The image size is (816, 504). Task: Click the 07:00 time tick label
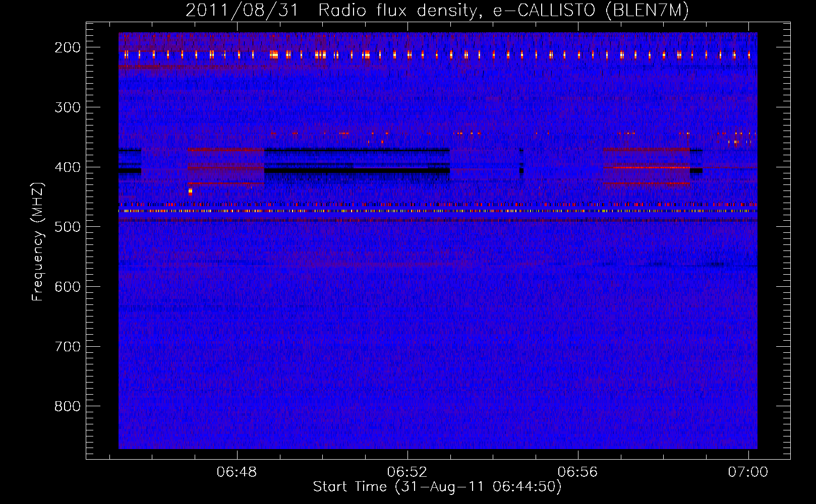point(748,472)
